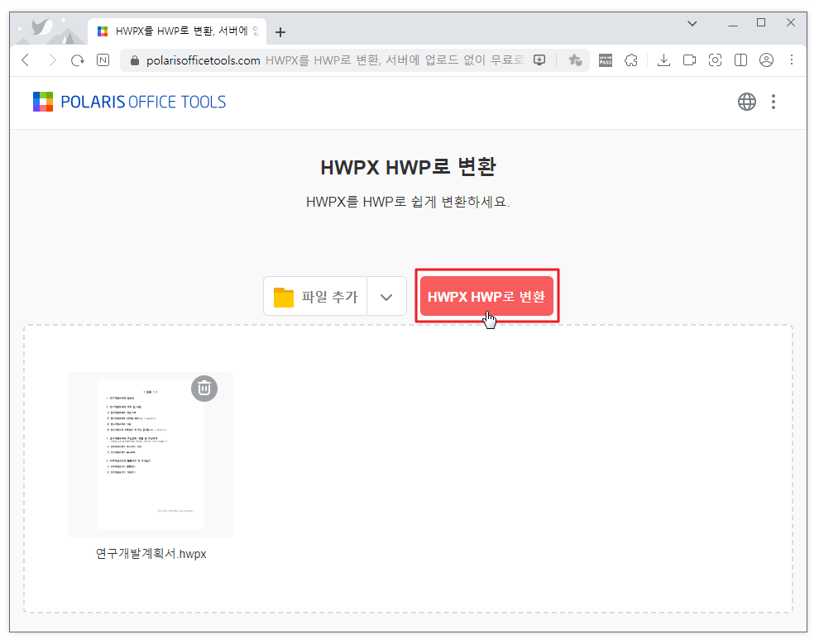
Task: Open the site's three-dot options menu
Action: pyautogui.click(x=773, y=102)
